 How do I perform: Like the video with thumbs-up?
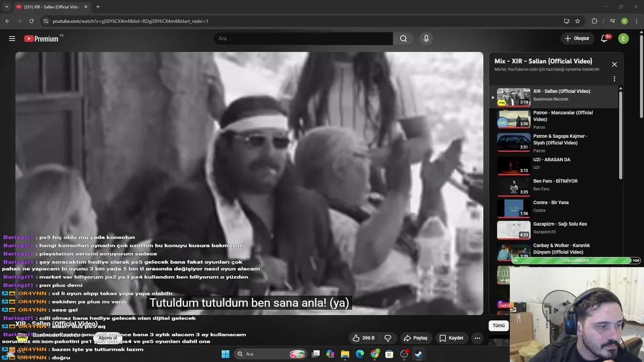(364, 338)
